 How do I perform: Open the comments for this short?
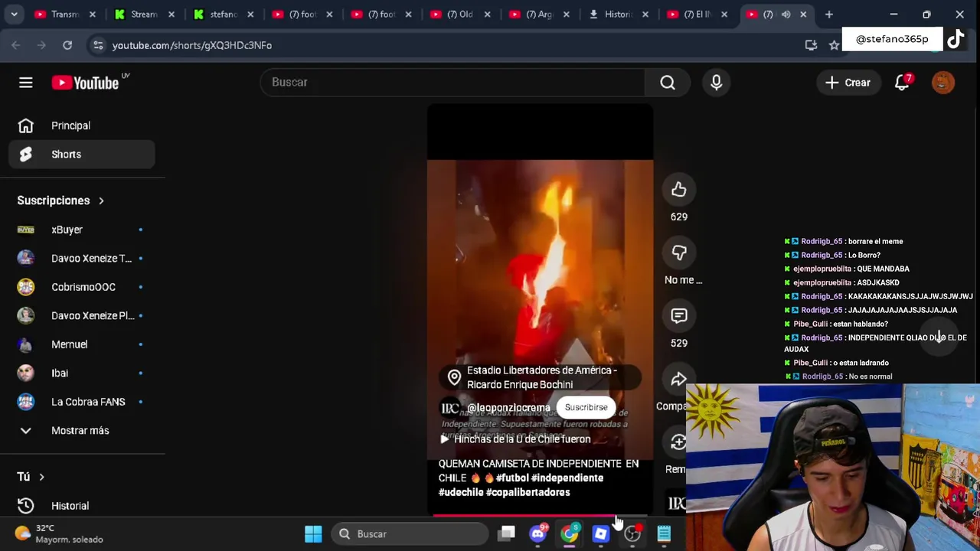coord(679,316)
